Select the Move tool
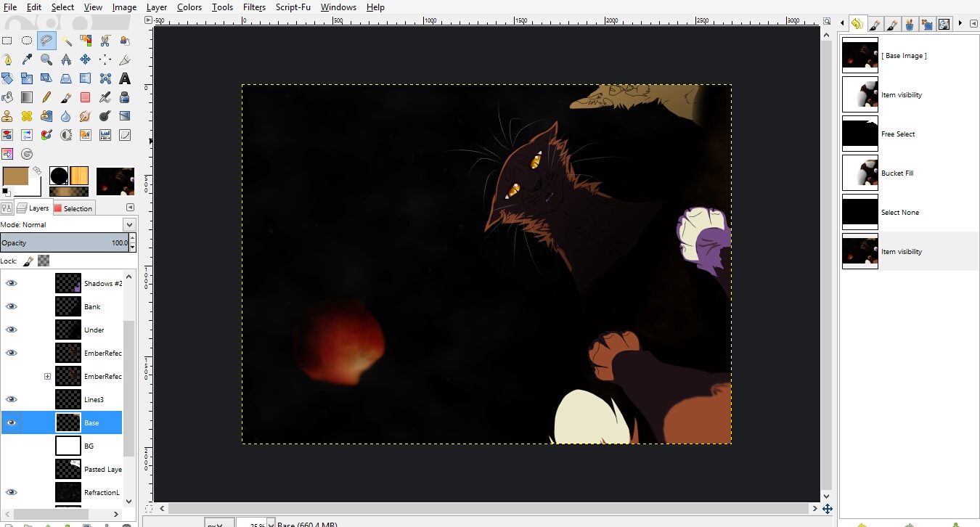The height and width of the screenshot is (527, 980). pyautogui.click(x=86, y=60)
